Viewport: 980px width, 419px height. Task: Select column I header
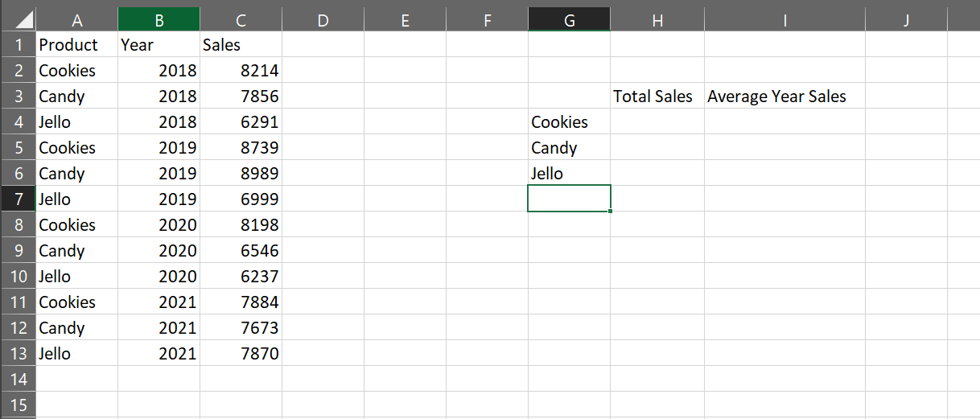pyautogui.click(x=784, y=21)
